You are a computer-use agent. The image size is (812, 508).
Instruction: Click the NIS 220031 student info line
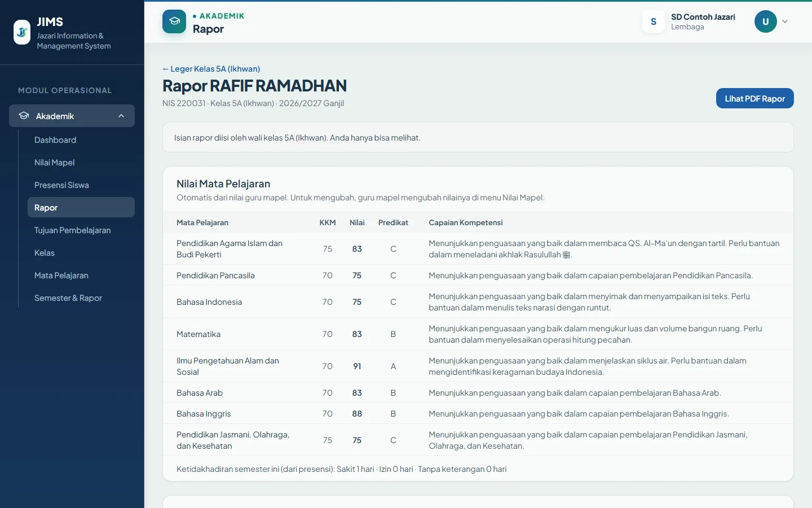pos(253,103)
